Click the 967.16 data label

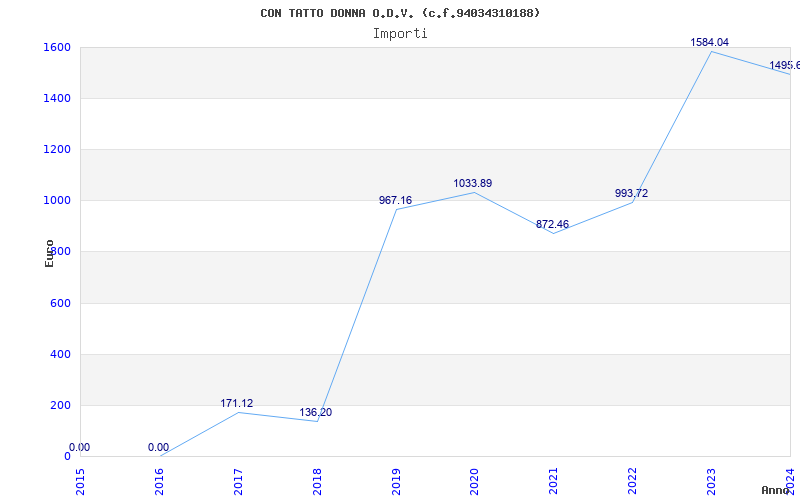click(x=395, y=201)
